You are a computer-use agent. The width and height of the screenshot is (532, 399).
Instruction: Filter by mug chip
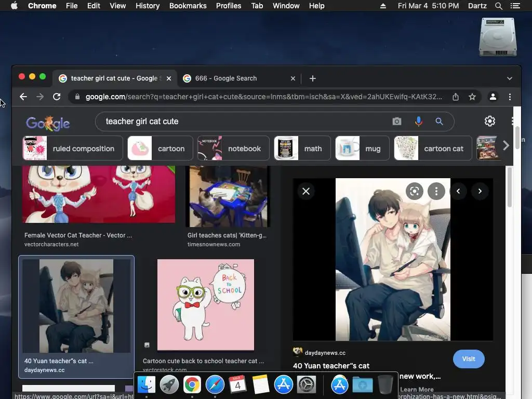362,148
